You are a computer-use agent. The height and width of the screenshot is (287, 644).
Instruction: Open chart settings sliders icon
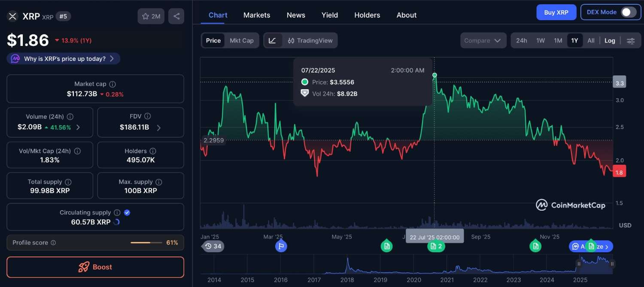[x=631, y=41]
